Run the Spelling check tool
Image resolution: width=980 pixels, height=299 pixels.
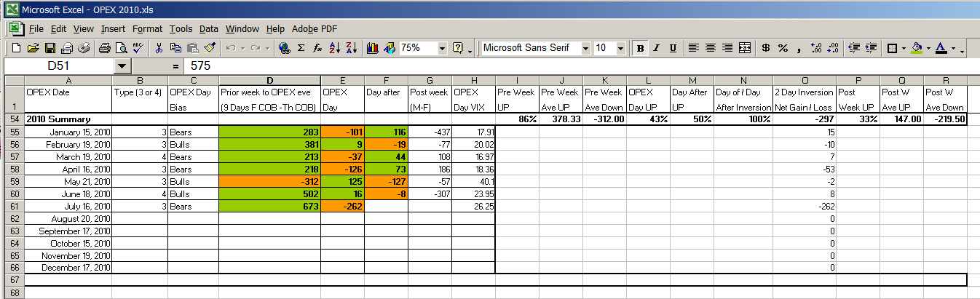[138, 48]
